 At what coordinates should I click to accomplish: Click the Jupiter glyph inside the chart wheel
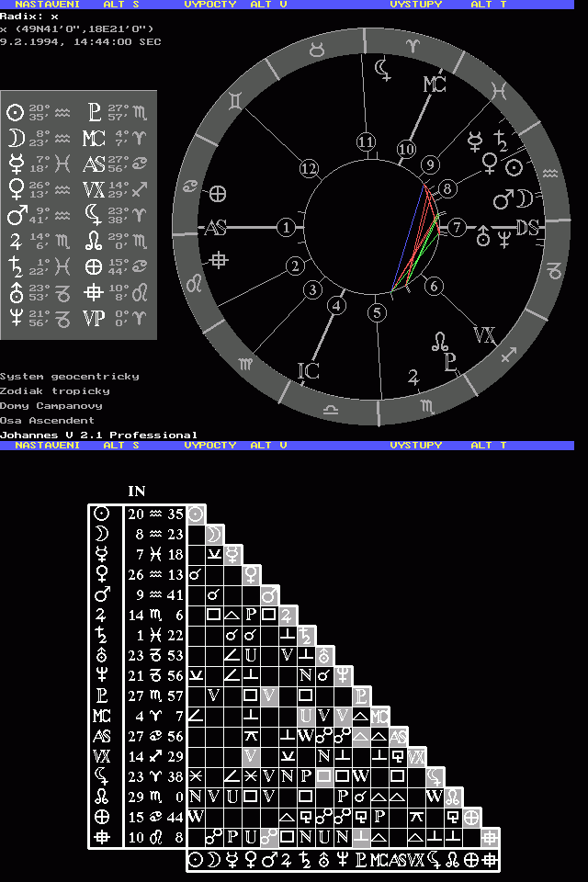pos(413,376)
